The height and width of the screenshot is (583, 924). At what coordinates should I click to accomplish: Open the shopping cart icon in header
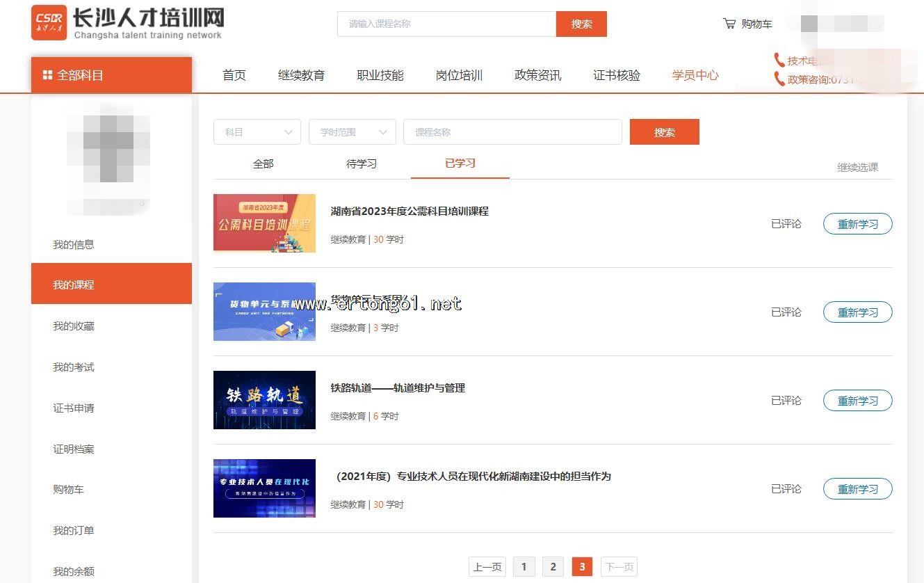click(x=729, y=24)
